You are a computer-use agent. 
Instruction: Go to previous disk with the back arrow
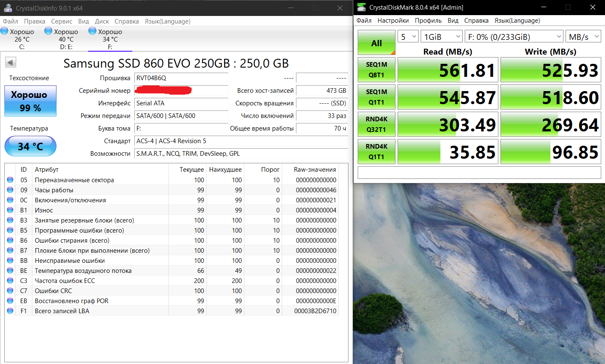coord(10,63)
